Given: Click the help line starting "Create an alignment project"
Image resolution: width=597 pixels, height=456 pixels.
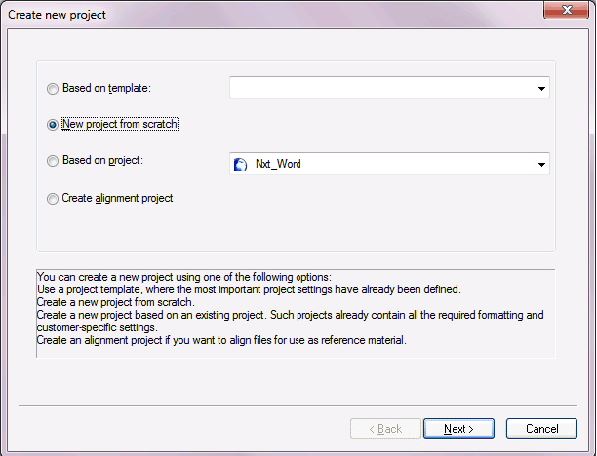Looking at the screenshot, I should pos(222,340).
